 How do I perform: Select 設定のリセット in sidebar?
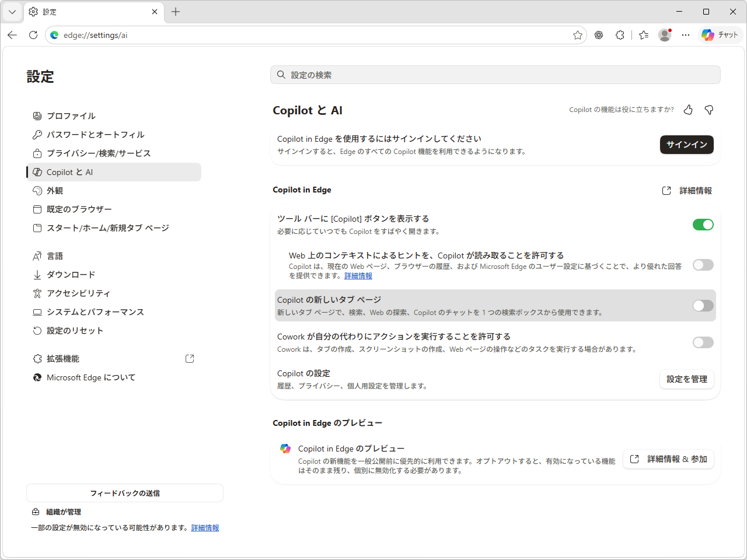(114, 331)
